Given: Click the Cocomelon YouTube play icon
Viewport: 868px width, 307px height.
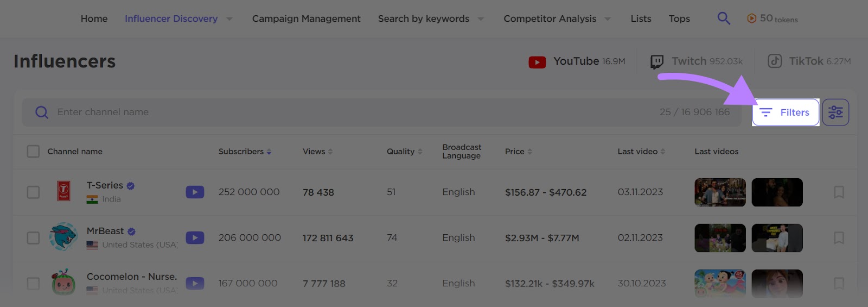Looking at the screenshot, I should tap(195, 283).
